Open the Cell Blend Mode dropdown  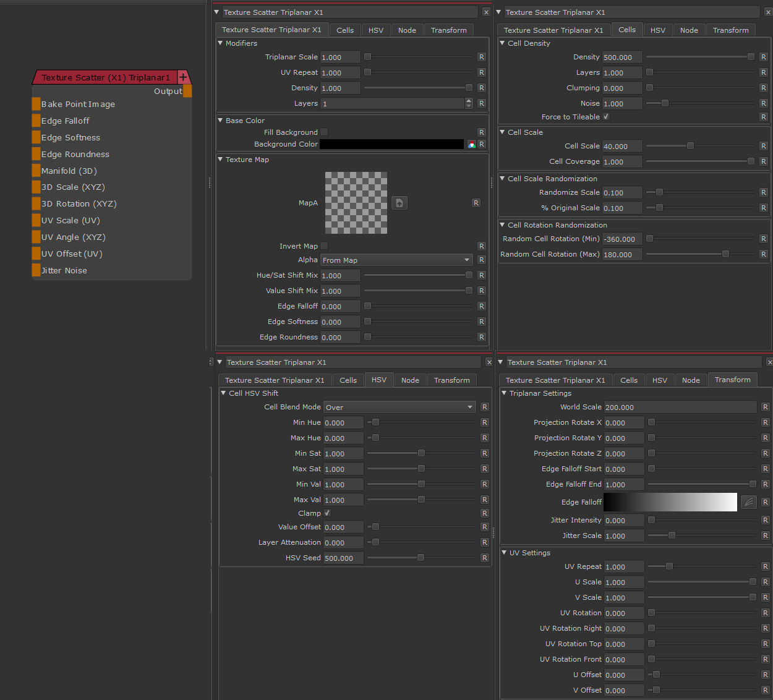point(399,407)
